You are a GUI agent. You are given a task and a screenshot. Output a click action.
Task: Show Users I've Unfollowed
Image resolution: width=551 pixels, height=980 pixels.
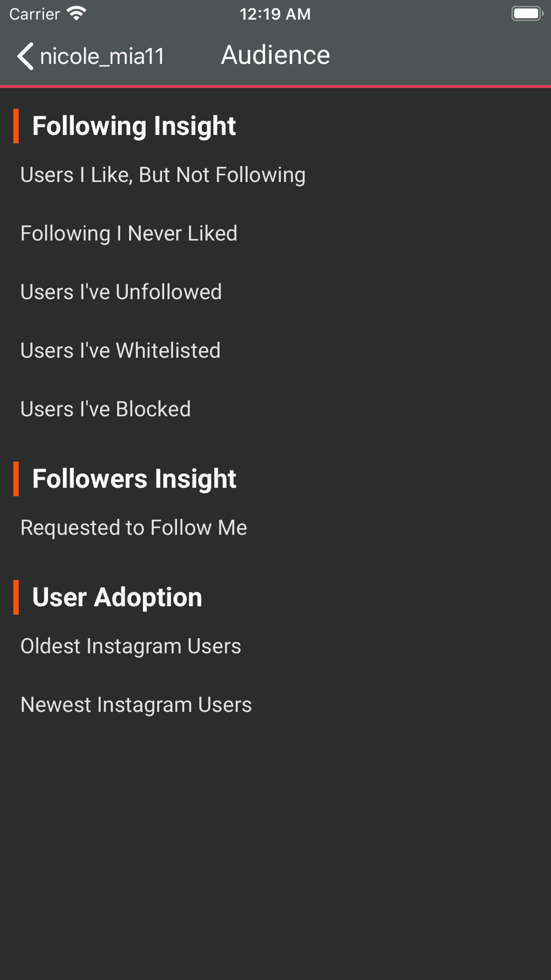pos(121,292)
